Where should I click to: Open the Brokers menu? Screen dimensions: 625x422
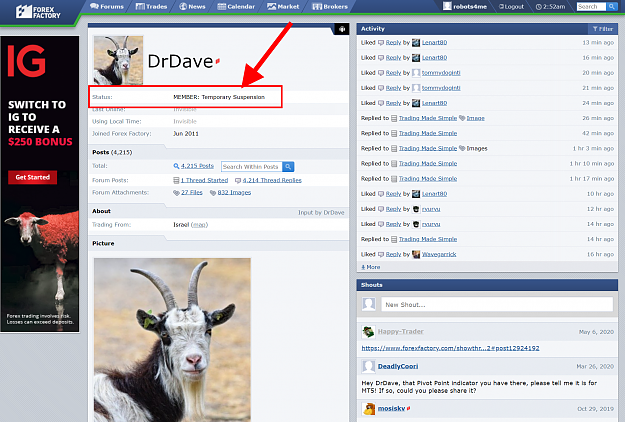(330, 6)
